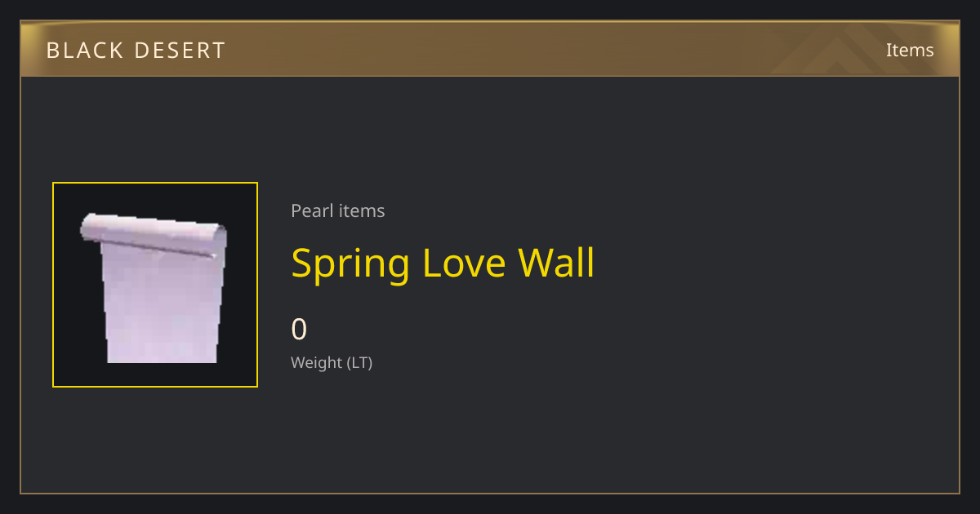Click the Spring Love Wall item icon
Screen dimensions: 980x514
pos(155,285)
